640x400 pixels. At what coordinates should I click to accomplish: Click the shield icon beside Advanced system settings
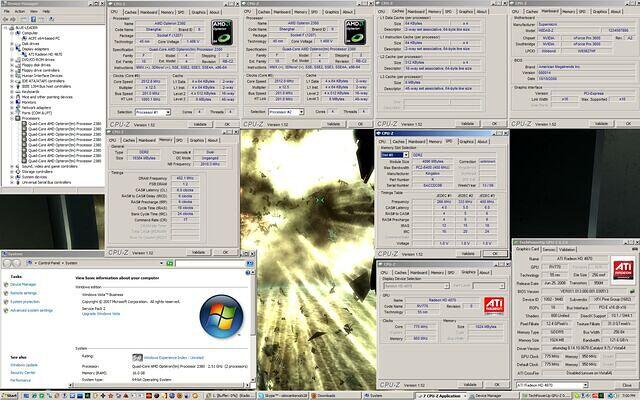[x=5, y=311]
